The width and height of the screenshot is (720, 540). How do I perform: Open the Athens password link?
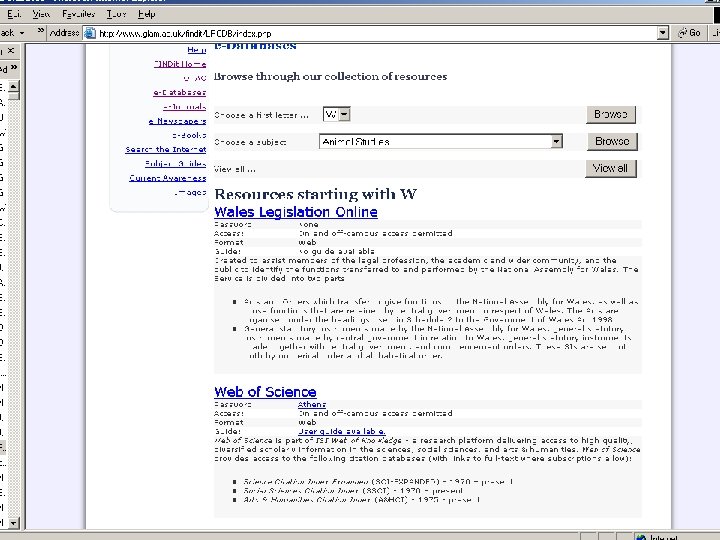click(312, 405)
